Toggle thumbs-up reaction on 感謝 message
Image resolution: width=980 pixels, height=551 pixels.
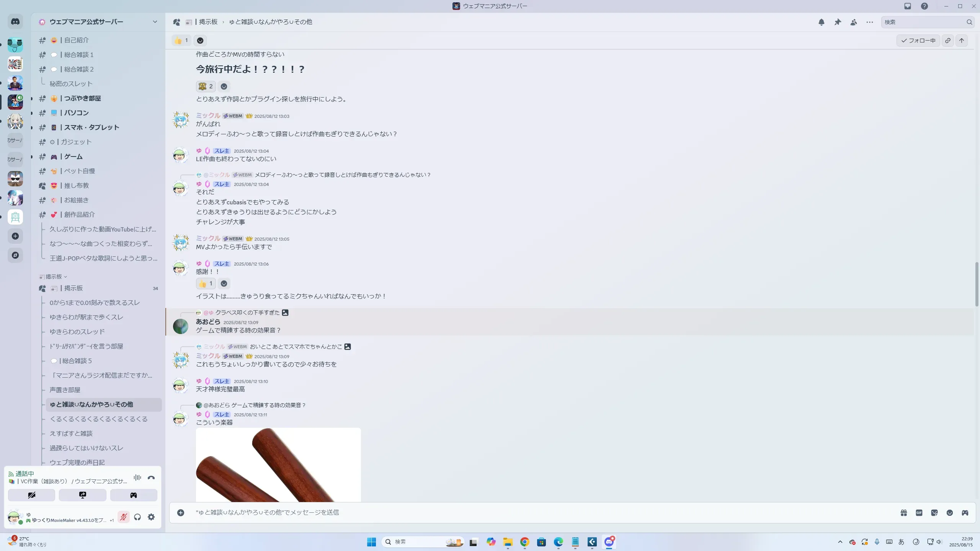(x=206, y=284)
